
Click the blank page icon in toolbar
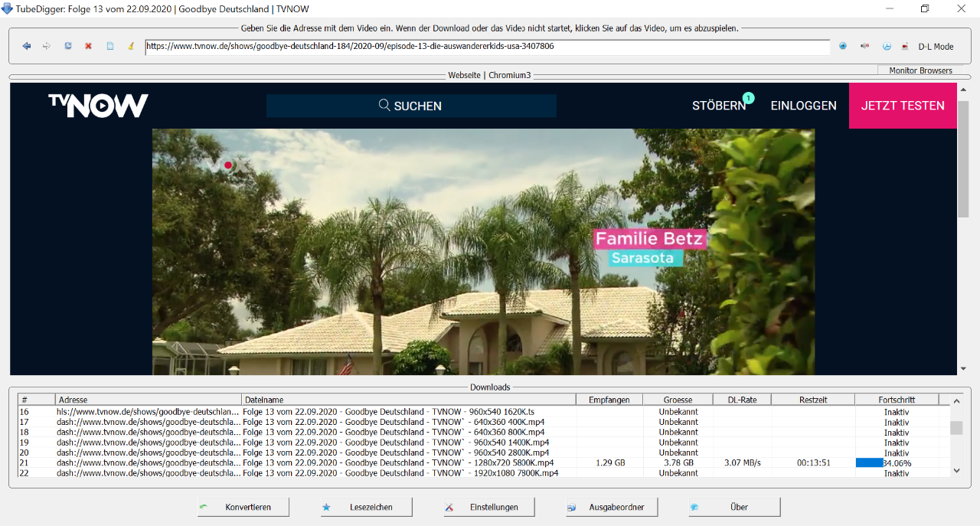pyautogui.click(x=109, y=46)
